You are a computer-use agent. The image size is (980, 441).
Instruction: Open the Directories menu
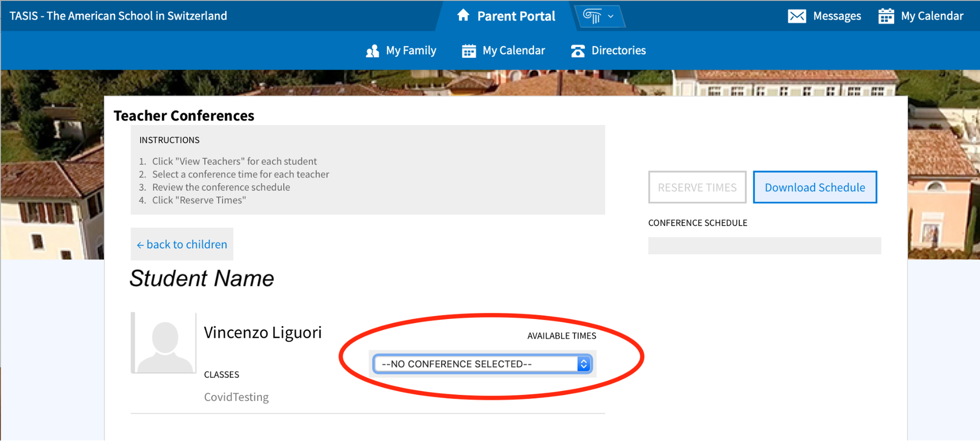coord(619,51)
